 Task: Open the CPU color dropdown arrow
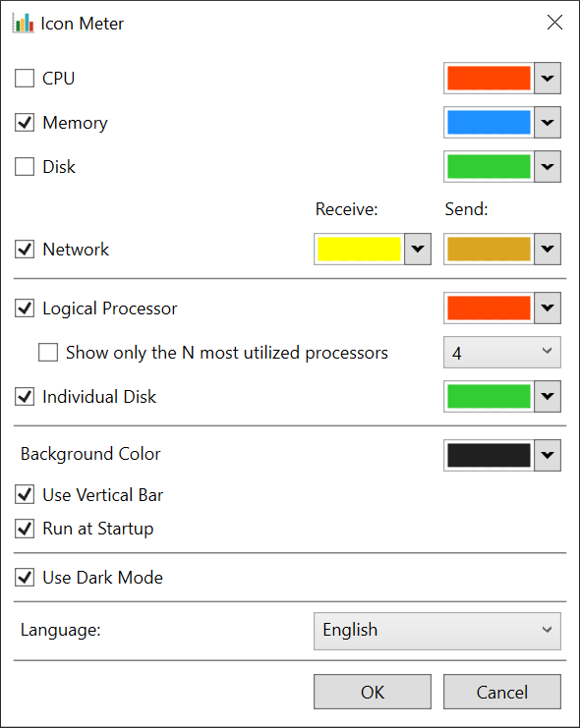[x=548, y=78]
